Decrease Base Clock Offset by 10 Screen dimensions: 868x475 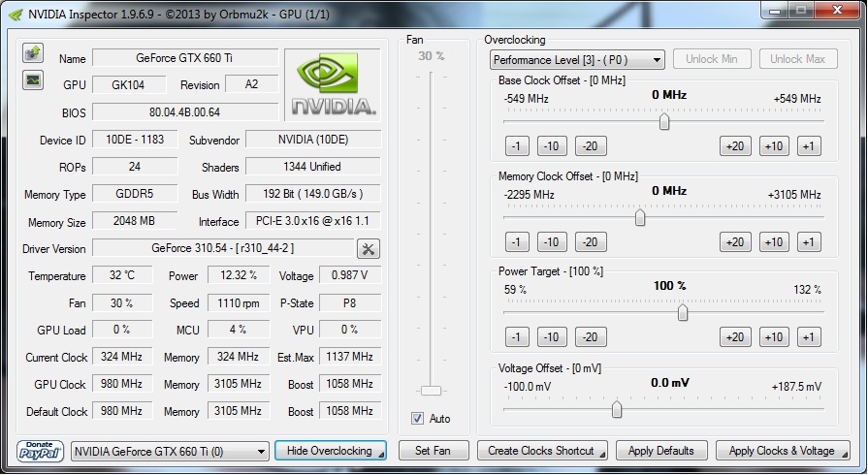pyautogui.click(x=552, y=146)
